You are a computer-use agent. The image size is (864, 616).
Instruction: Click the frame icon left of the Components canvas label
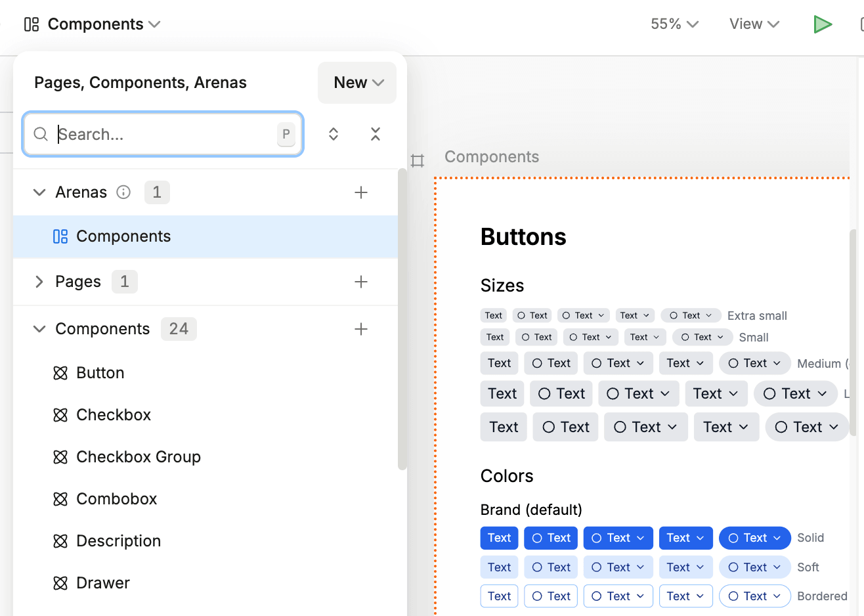(418, 160)
